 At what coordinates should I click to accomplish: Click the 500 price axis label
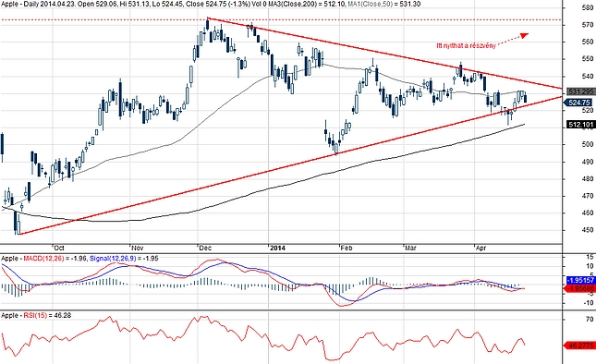click(x=588, y=144)
